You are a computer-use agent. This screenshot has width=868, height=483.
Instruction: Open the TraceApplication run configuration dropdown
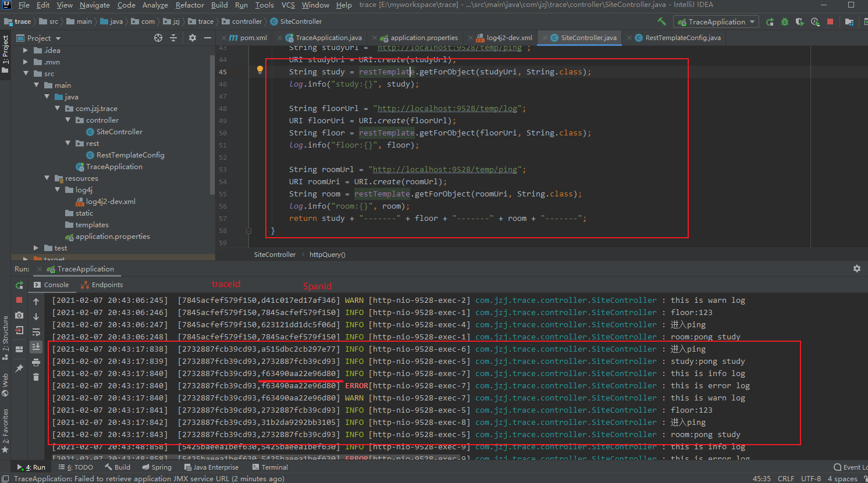pyautogui.click(x=716, y=22)
